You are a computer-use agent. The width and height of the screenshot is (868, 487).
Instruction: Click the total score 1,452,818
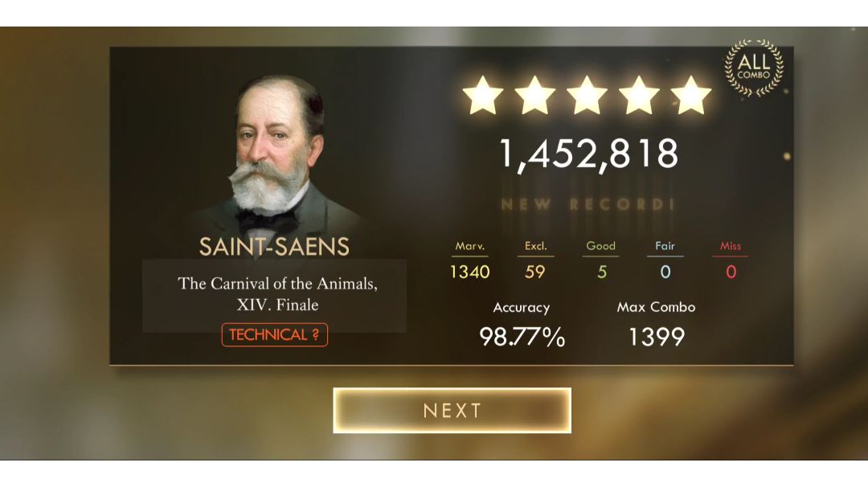[588, 154]
